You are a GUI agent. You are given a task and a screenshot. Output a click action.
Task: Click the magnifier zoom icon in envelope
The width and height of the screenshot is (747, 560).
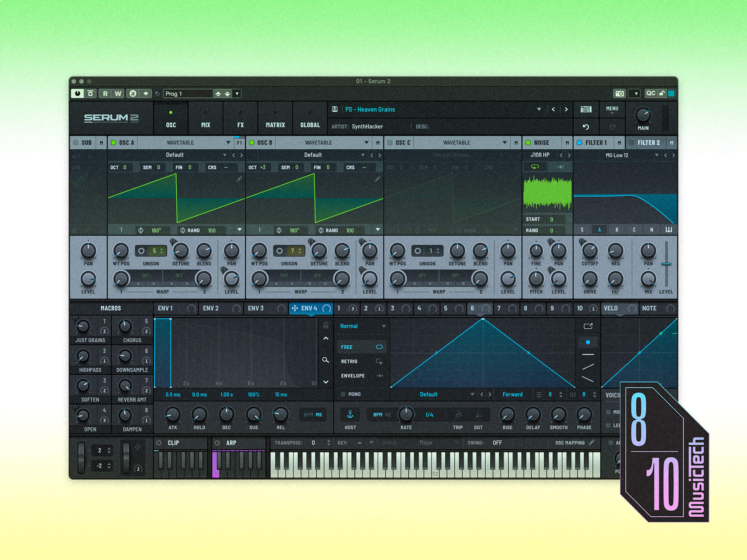tap(326, 360)
